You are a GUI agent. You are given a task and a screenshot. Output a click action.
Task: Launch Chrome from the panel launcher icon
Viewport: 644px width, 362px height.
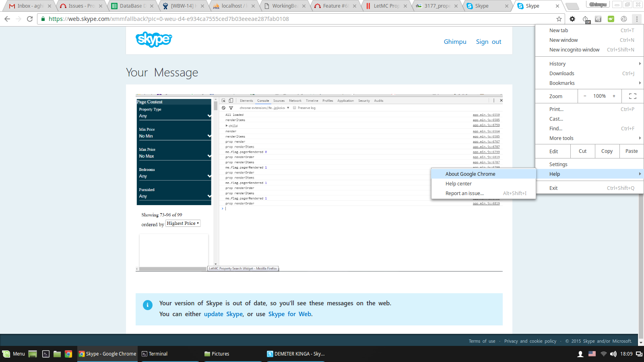coord(68,354)
